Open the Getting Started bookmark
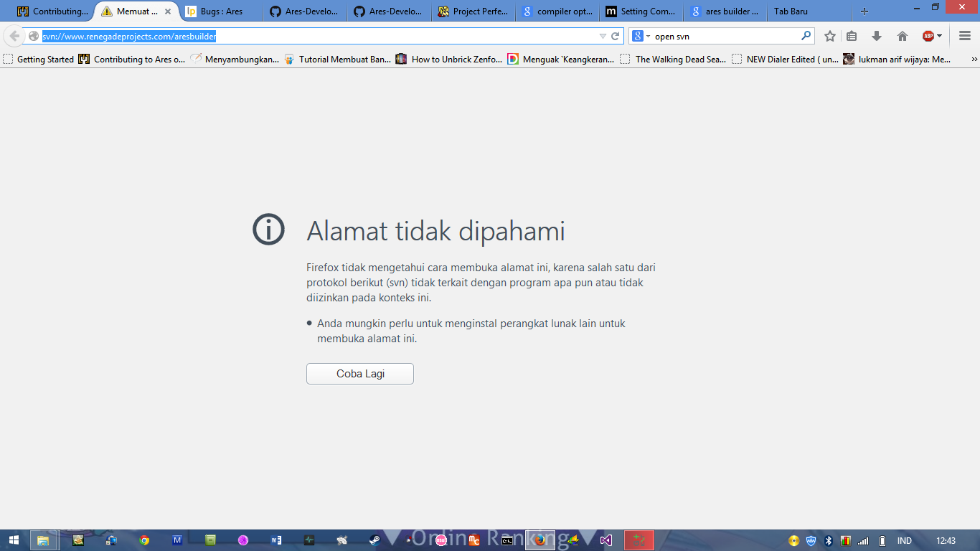Screen dimensions: 980x551 pyautogui.click(x=39, y=60)
